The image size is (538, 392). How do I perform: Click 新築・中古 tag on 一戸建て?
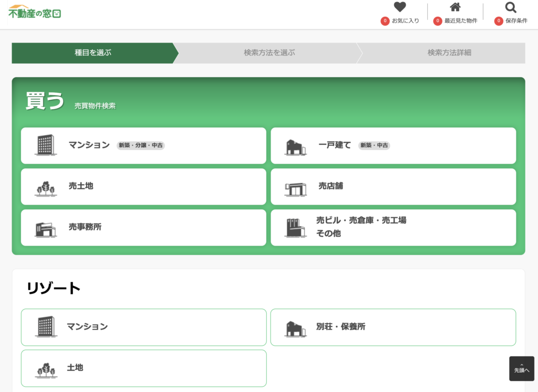(374, 145)
